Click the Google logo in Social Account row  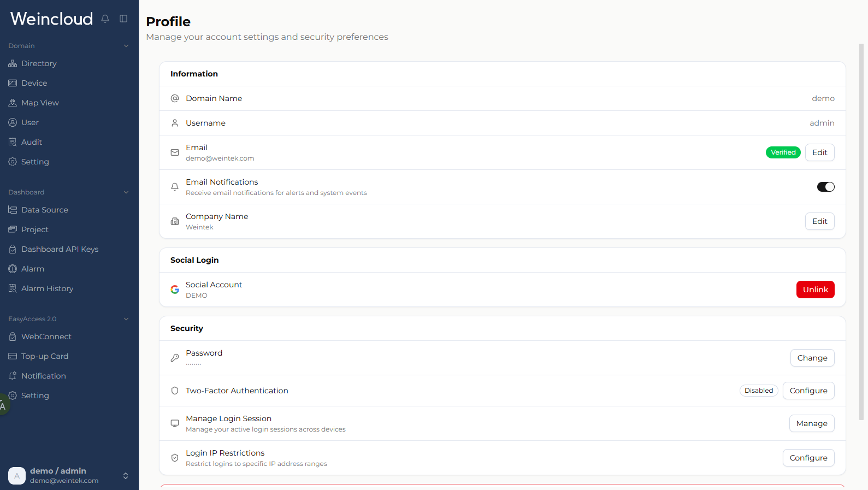pos(175,290)
